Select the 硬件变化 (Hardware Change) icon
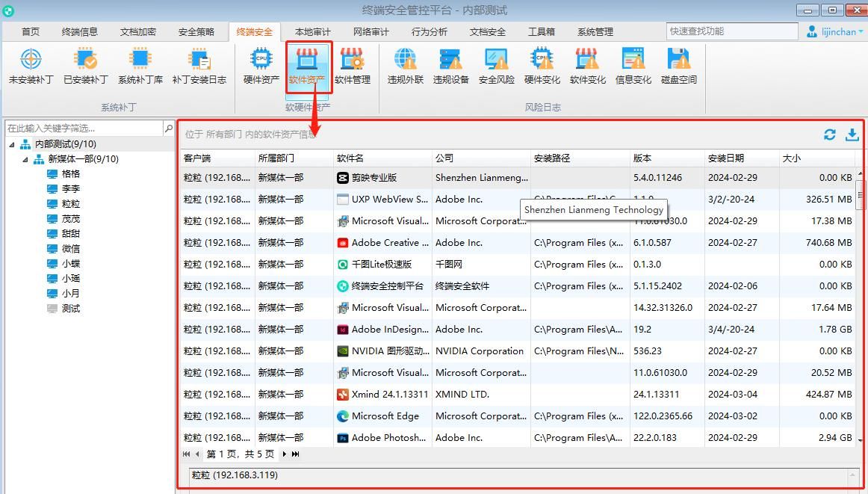 click(541, 67)
